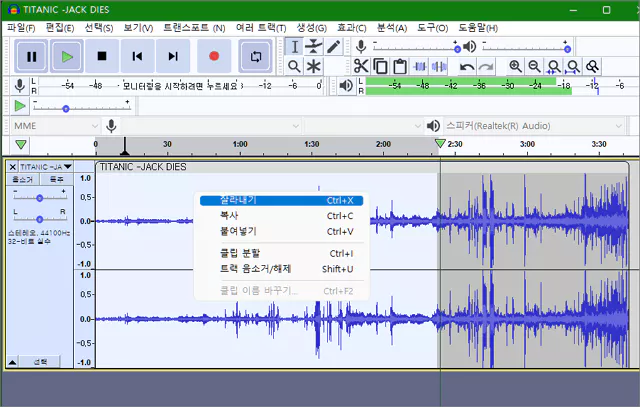Viewport: 640px width, 407px height.
Task: Cut selection with the scissors icon
Action: 361,66
